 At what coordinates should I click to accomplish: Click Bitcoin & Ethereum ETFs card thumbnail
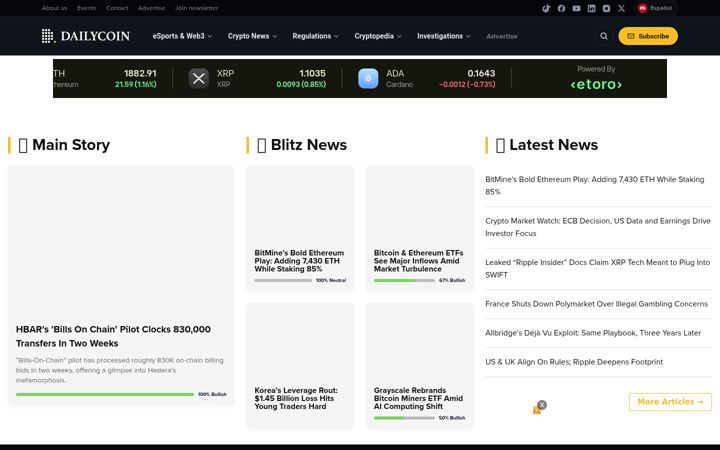[x=419, y=206]
